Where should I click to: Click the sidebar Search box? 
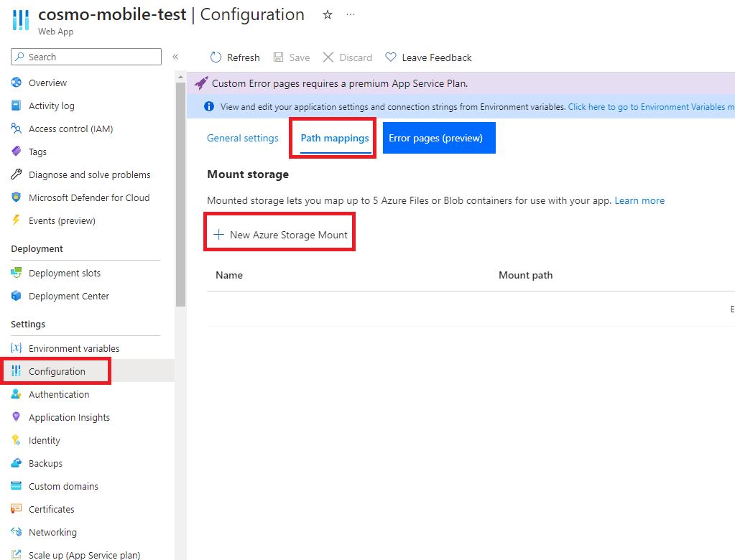[85, 57]
